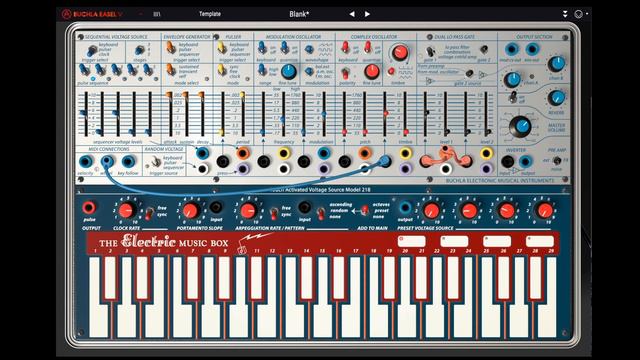Click the first pulse sequence toggle switch
This screenshot has height=360, width=640.
click(x=84, y=70)
